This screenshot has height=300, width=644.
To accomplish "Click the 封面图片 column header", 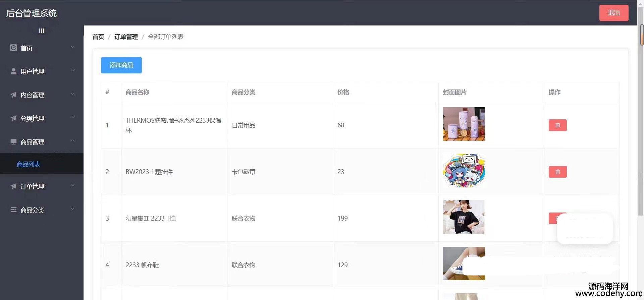I will click(454, 92).
